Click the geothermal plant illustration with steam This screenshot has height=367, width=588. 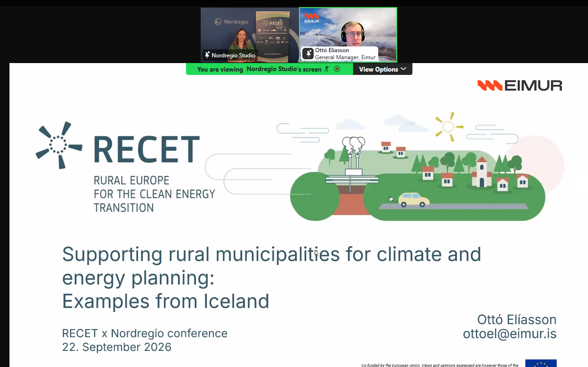(x=352, y=164)
